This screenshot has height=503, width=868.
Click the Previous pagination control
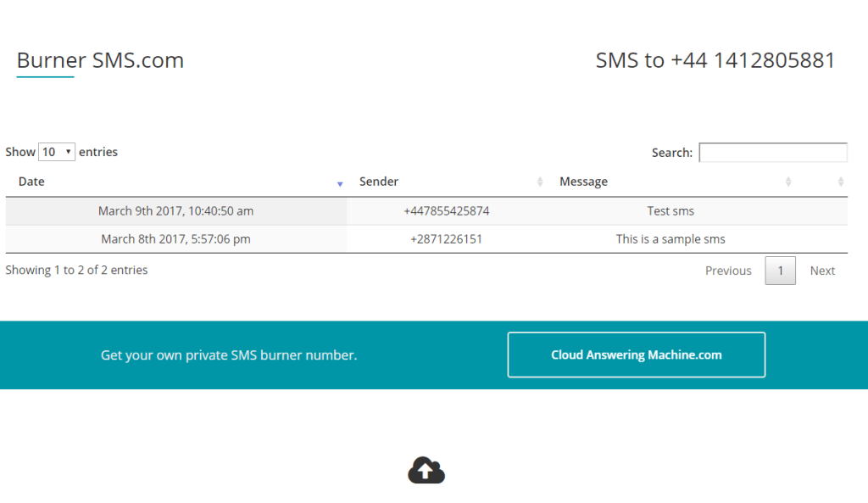pyautogui.click(x=728, y=270)
